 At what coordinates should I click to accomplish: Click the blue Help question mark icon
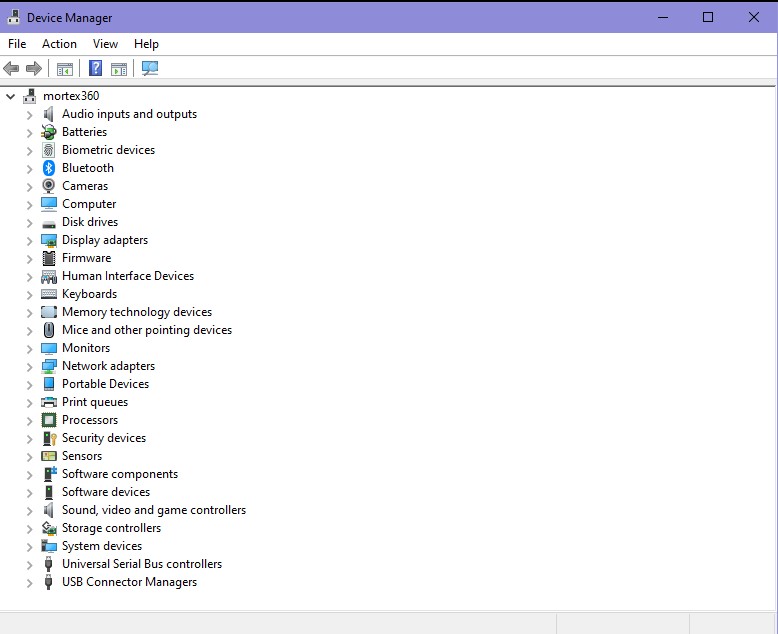[95, 69]
